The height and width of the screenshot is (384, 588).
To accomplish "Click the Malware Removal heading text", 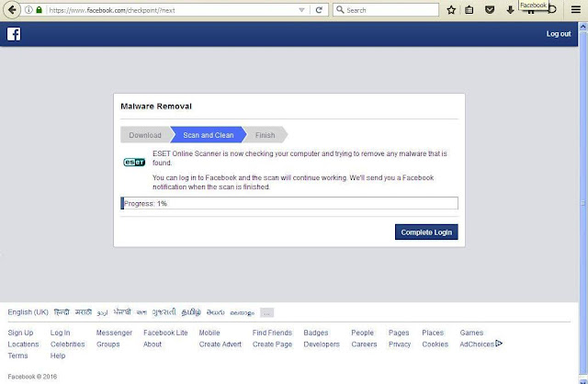I will [156, 107].
